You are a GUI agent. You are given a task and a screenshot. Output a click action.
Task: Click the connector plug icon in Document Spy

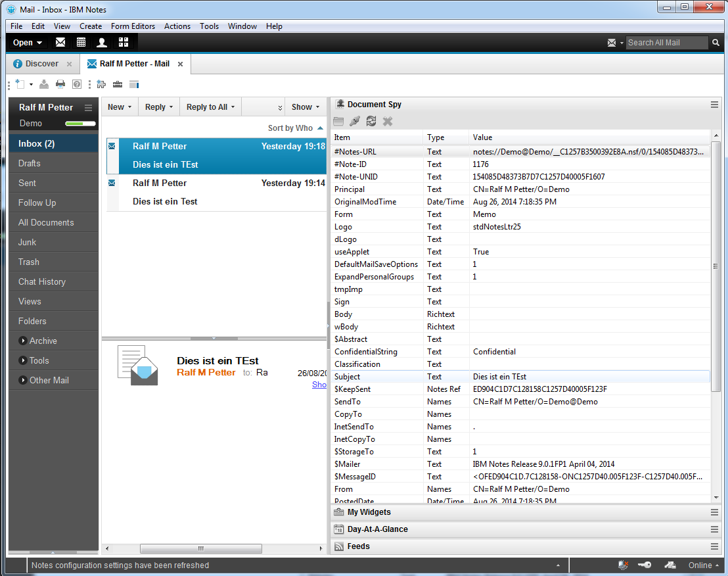[355, 121]
